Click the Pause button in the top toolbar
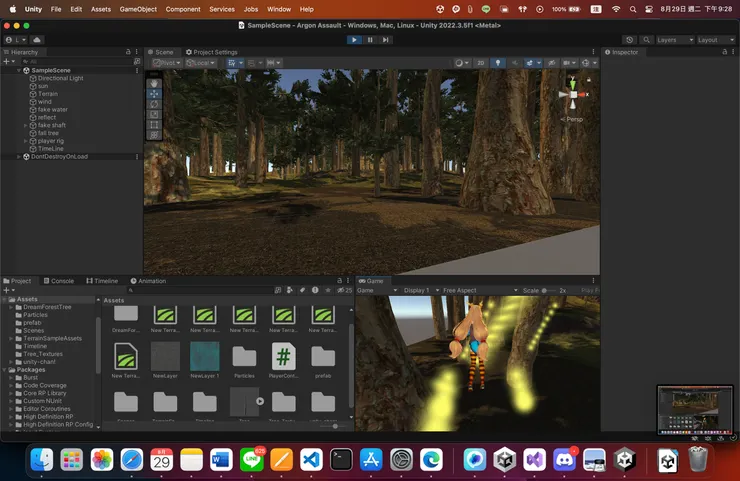This screenshot has width=740, height=481. pos(370,40)
